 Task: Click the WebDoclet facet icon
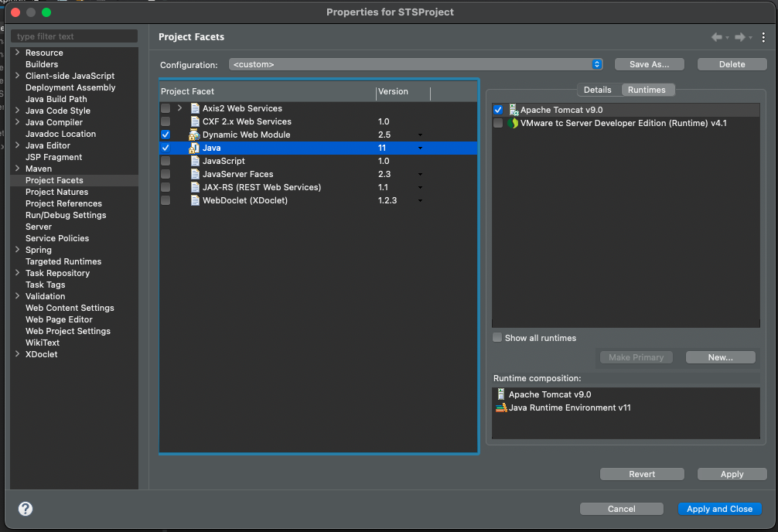(195, 200)
